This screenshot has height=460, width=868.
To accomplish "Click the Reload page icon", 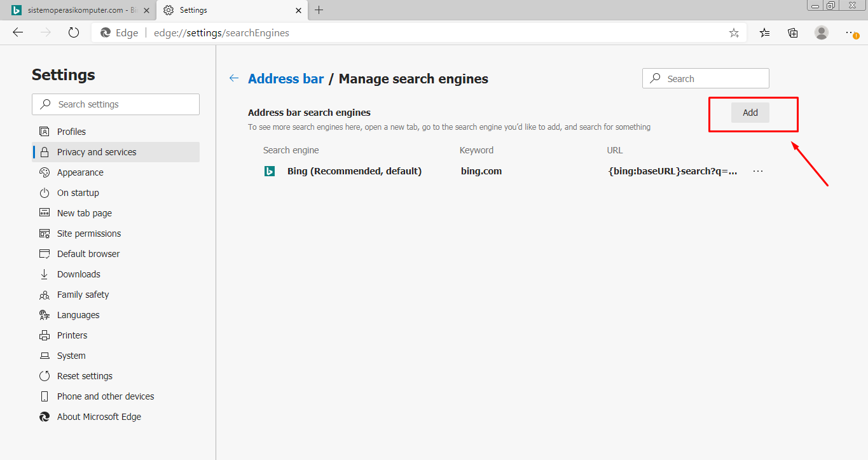I will tap(73, 32).
